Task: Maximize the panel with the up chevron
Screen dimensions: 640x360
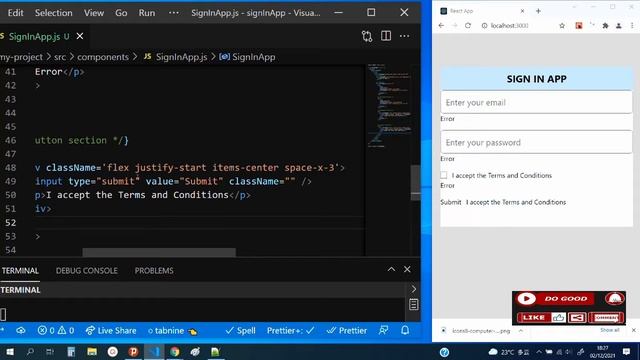Action: [391, 269]
